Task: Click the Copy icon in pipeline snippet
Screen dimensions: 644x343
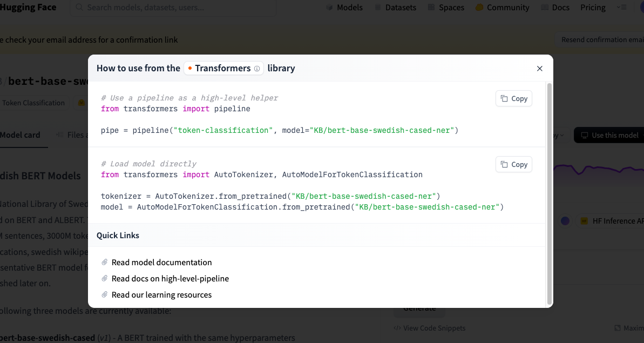Action: pyautogui.click(x=504, y=99)
